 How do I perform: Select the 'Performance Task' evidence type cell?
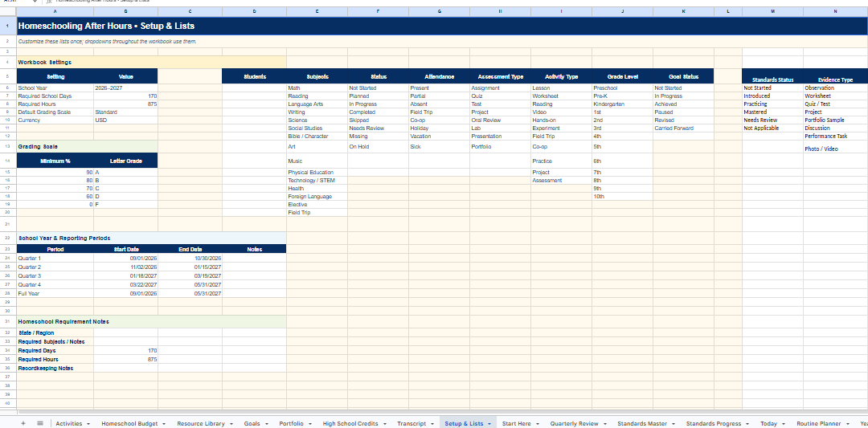click(835, 136)
